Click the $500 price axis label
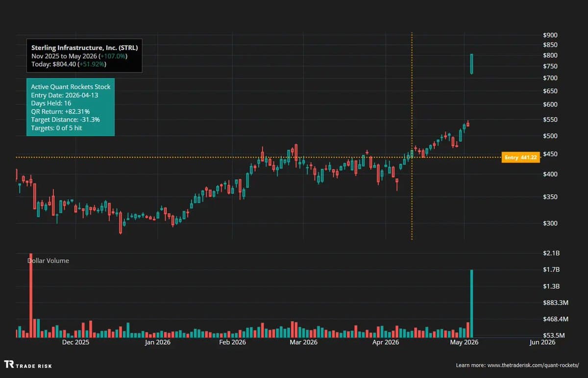Image resolution: width=588 pixels, height=378 pixels. click(x=550, y=136)
